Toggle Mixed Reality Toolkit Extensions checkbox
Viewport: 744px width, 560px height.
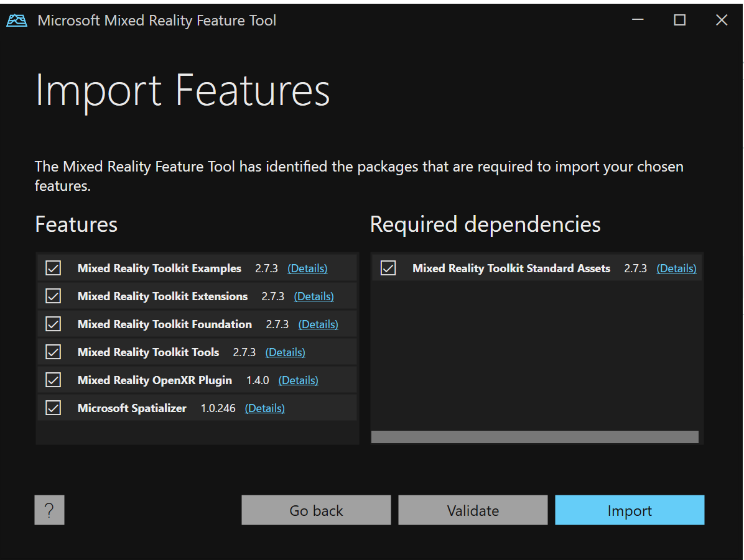coord(53,296)
